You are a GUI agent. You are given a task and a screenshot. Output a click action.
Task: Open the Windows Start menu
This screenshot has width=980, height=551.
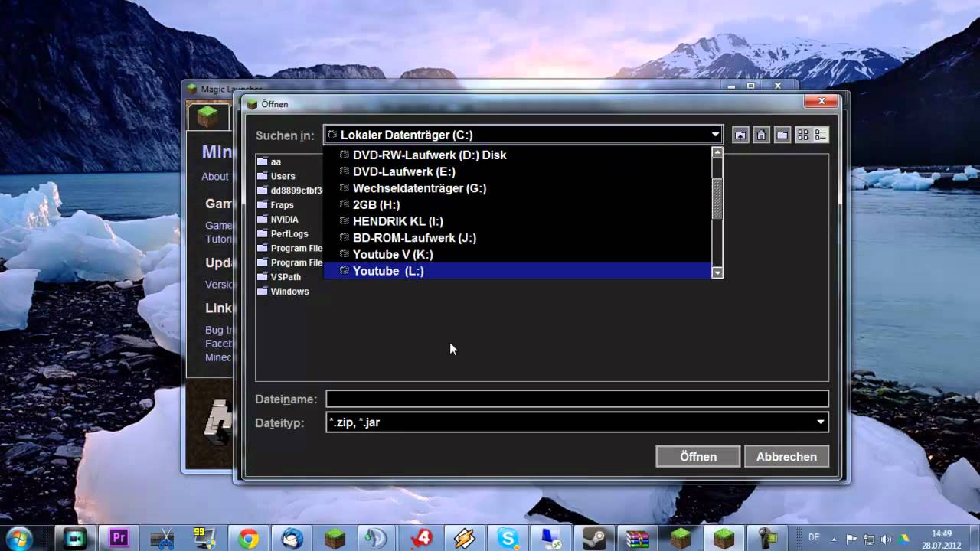click(19, 538)
